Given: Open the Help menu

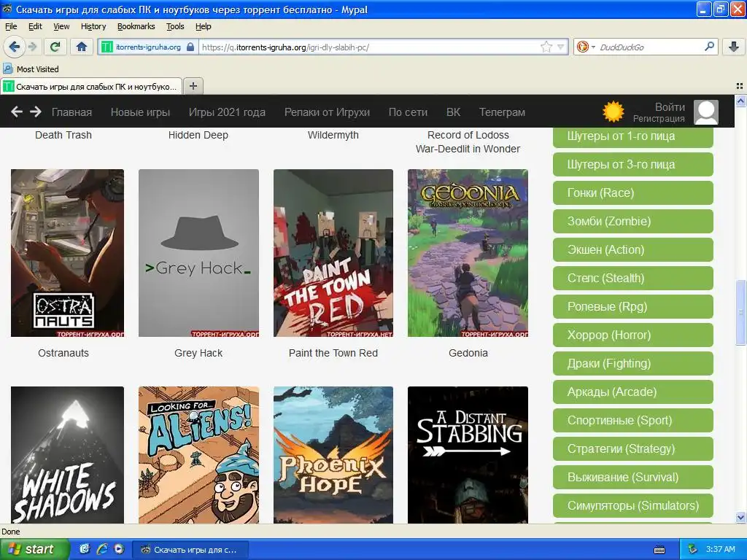Looking at the screenshot, I should click(204, 26).
